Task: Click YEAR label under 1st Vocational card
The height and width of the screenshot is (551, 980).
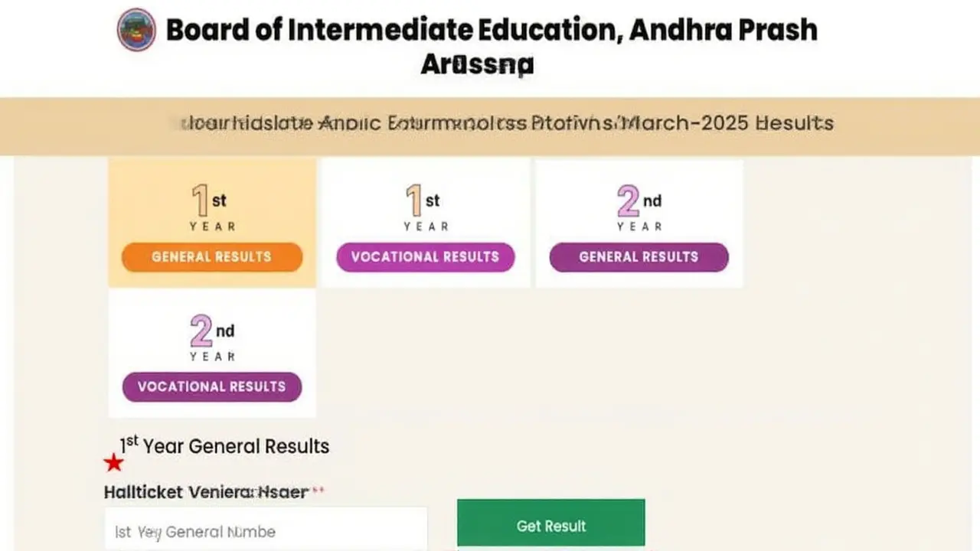Action: [x=426, y=227]
